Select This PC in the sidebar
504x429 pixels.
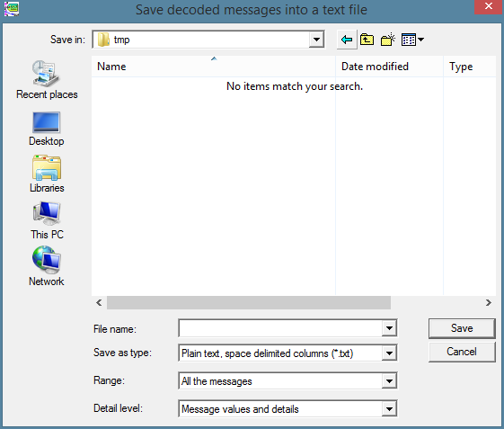tap(47, 220)
